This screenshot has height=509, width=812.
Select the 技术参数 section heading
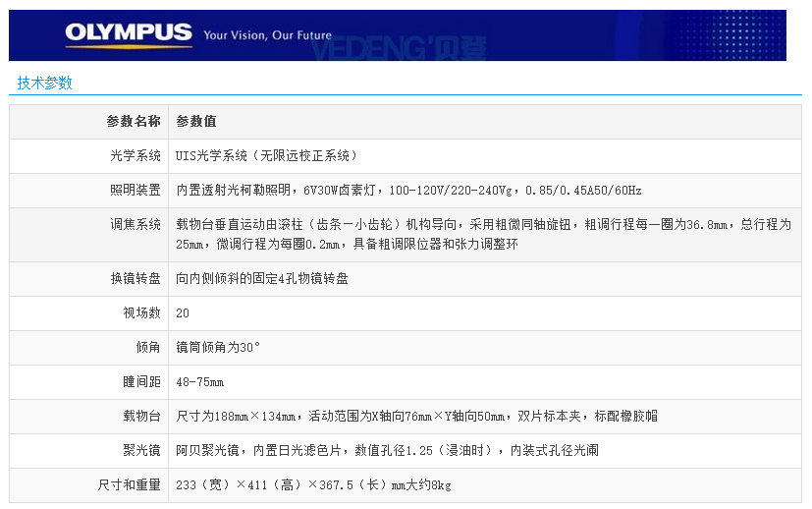point(45,84)
